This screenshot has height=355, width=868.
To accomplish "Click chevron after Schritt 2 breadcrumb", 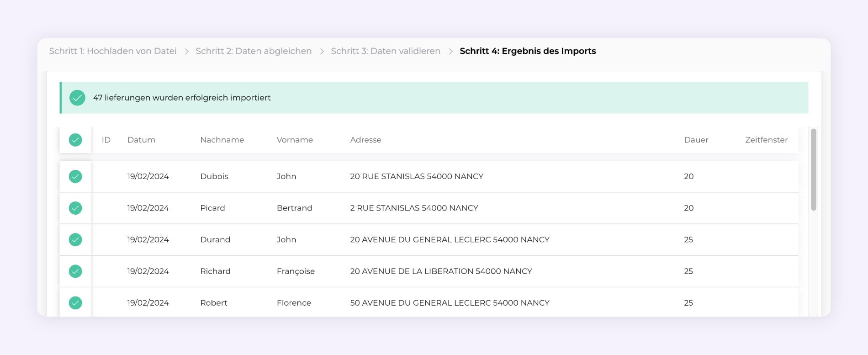I will (x=322, y=51).
